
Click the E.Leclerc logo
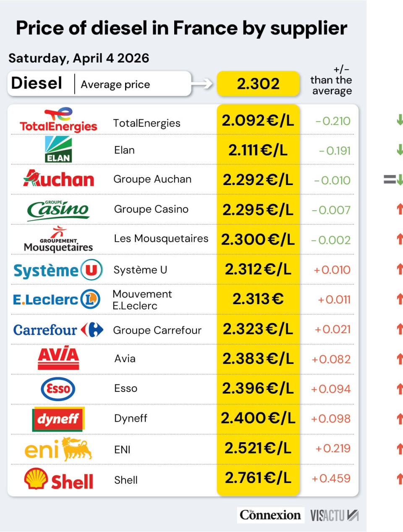coord(57,299)
